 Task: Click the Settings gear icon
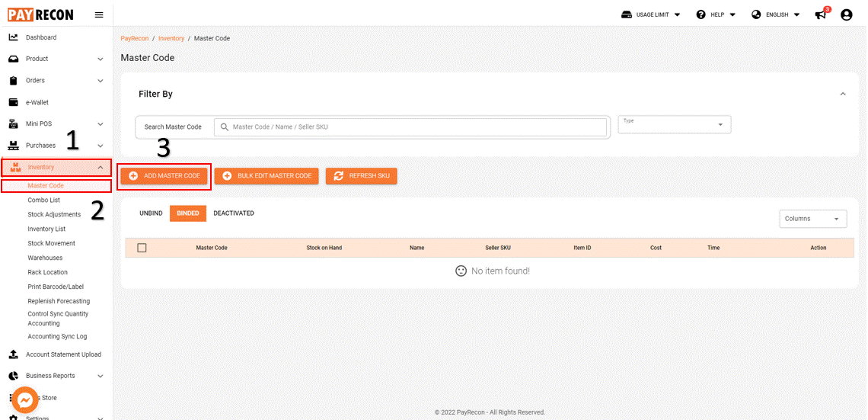click(x=14, y=417)
